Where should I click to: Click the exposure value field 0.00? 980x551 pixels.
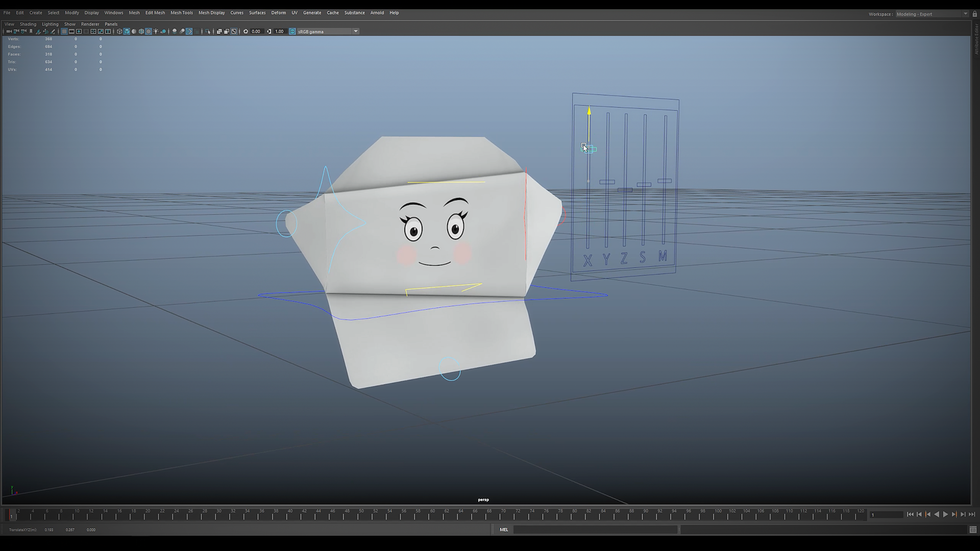tap(256, 31)
